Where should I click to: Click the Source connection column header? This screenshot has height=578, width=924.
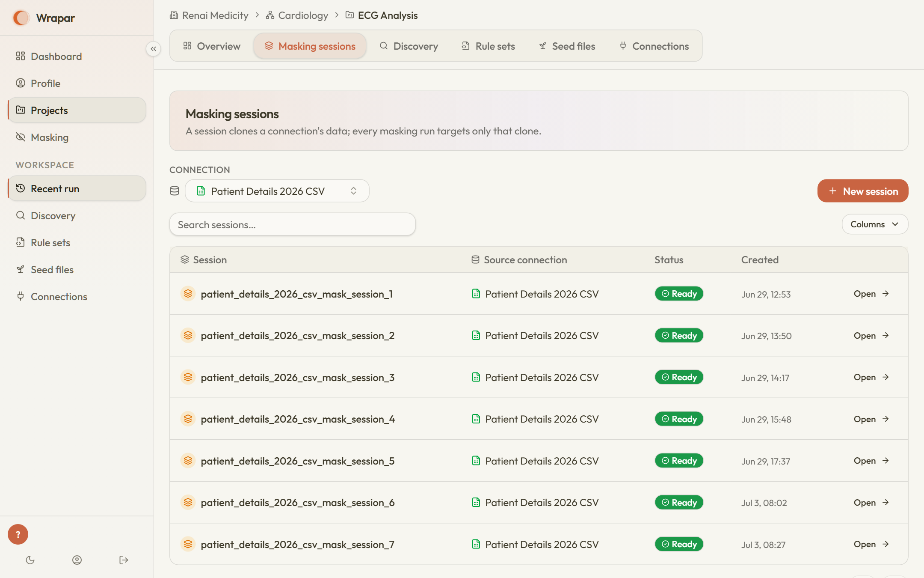[x=519, y=260]
